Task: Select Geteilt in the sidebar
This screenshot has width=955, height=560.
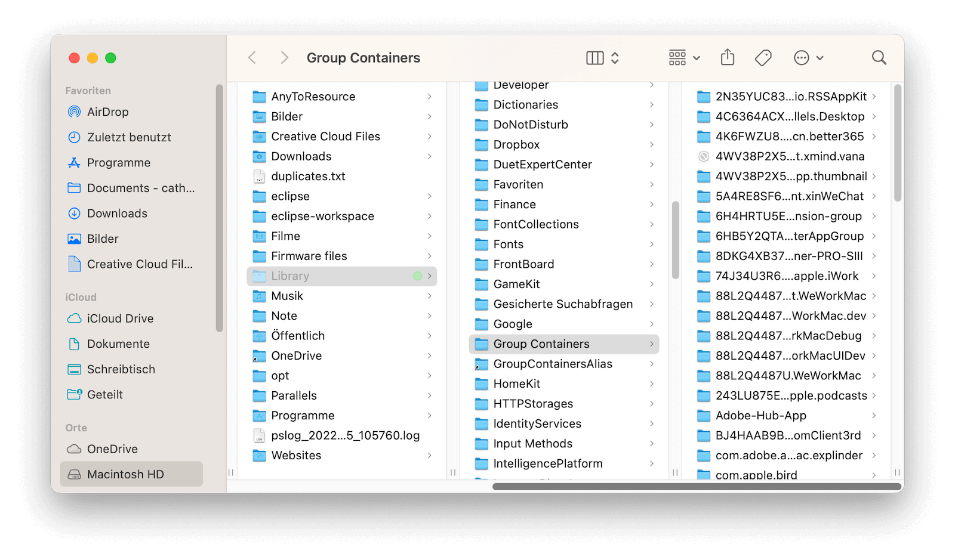Action: tap(131, 395)
